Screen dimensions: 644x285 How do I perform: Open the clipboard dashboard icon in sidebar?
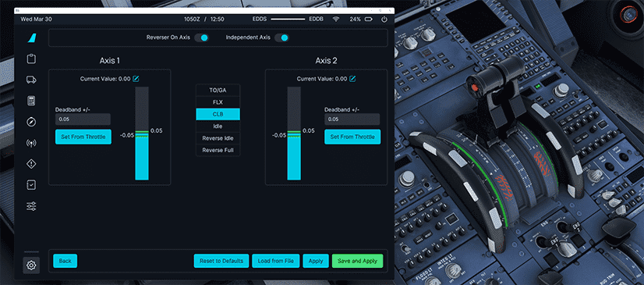point(31,59)
